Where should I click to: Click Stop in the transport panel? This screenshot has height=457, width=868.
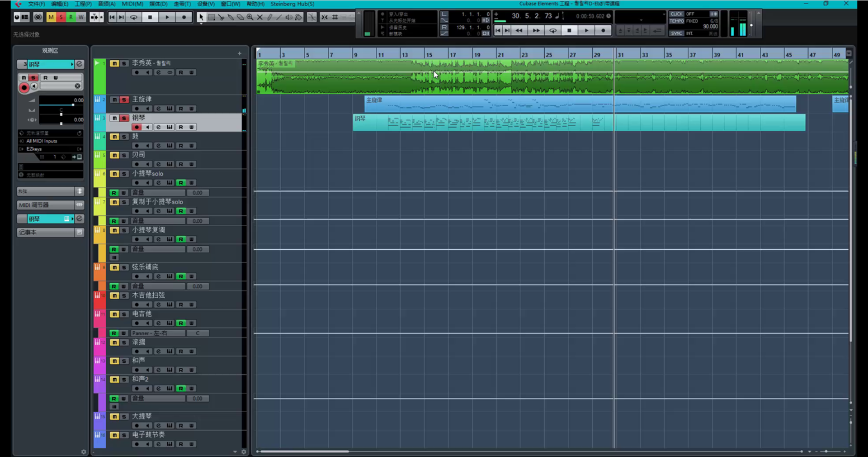pos(570,30)
